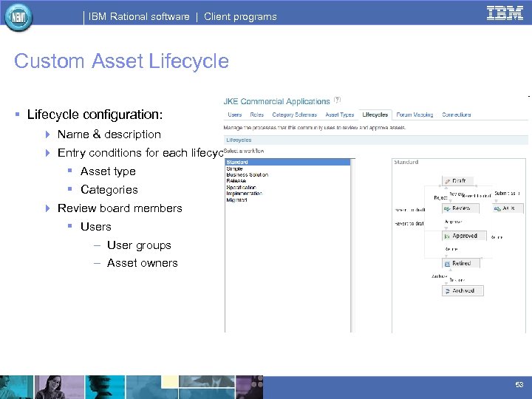Click the 'Asset type' bullet text
The height and width of the screenshot is (399, 532).
click(108, 171)
